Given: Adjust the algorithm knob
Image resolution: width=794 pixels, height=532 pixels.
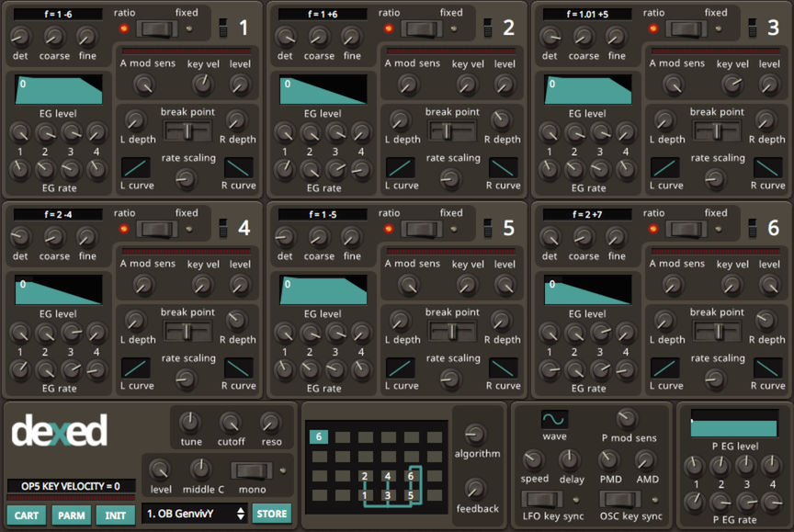Looking at the screenshot, I should [x=475, y=435].
